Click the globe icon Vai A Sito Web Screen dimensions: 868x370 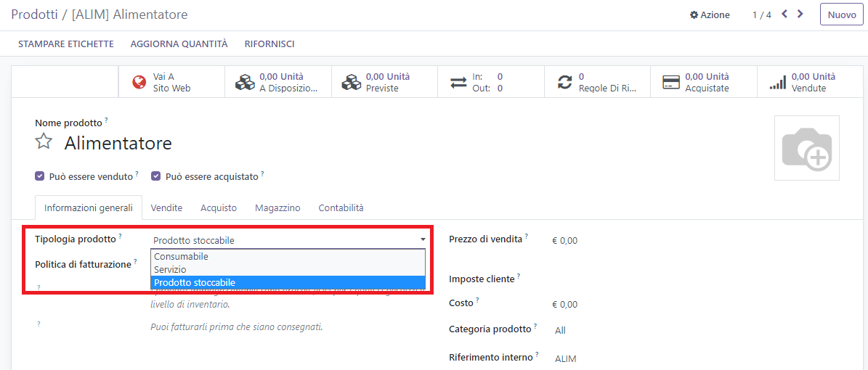(x=139, y=82)
